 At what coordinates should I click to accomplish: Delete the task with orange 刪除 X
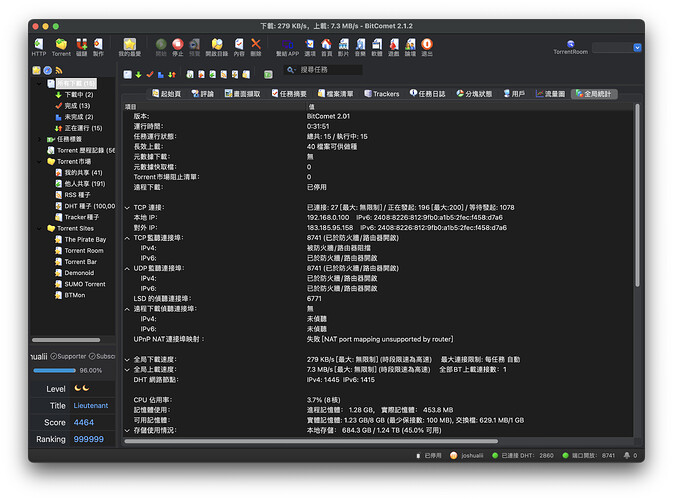coord(256,47)
